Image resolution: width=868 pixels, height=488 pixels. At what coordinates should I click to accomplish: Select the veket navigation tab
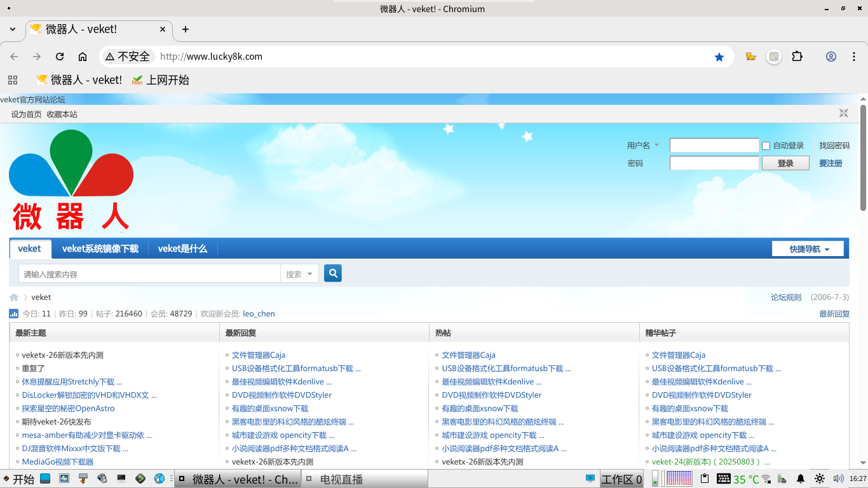coord(29,248)
